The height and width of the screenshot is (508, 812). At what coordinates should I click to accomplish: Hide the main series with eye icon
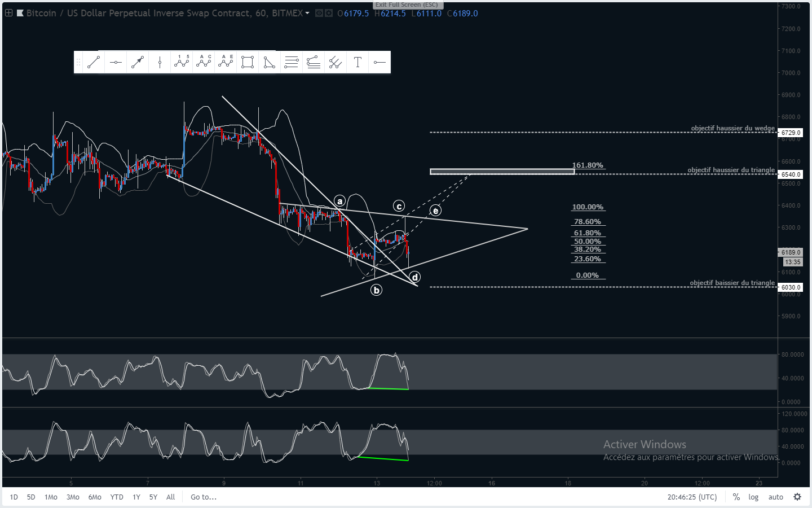[319, 13]
